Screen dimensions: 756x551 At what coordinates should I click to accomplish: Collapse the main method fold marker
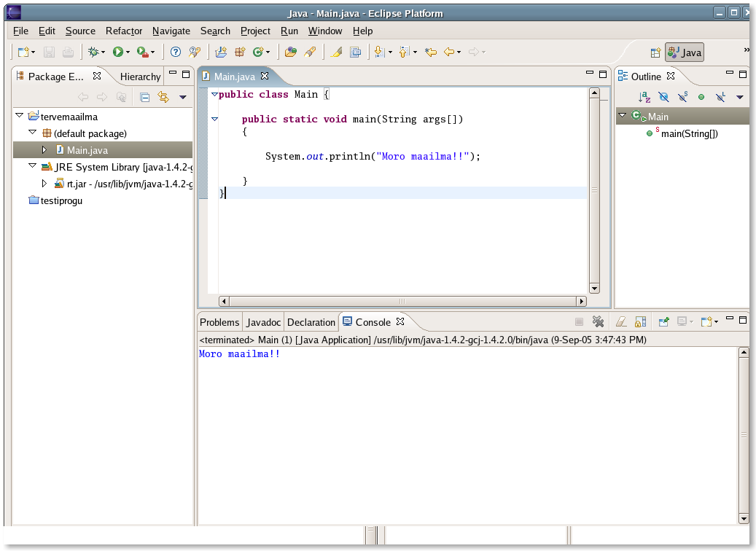click(x=214, y=119)
